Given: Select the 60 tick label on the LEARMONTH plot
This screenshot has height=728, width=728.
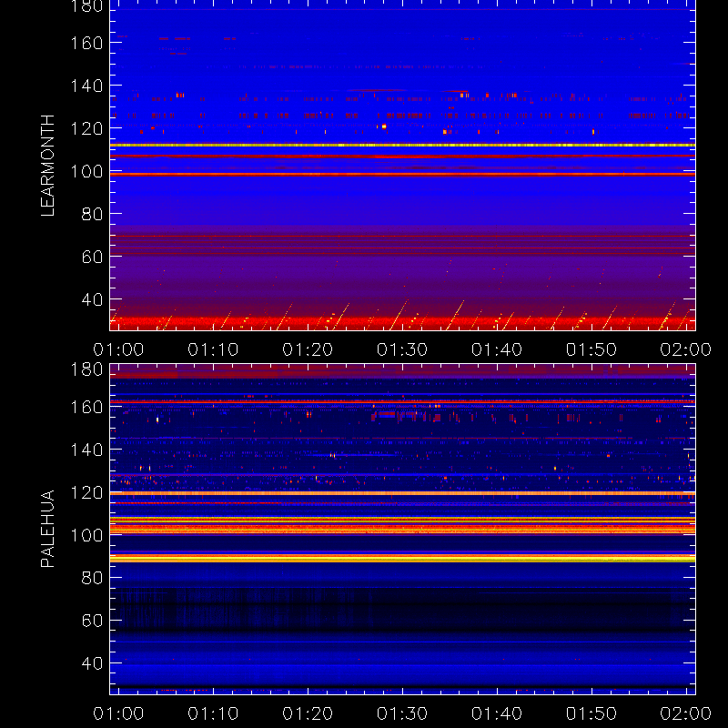Looking at the screenshot, I should click(x=93, y=257).
